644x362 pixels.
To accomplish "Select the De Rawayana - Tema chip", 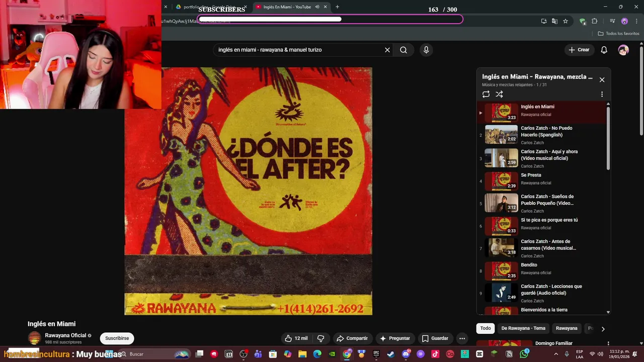I will 523,328.
